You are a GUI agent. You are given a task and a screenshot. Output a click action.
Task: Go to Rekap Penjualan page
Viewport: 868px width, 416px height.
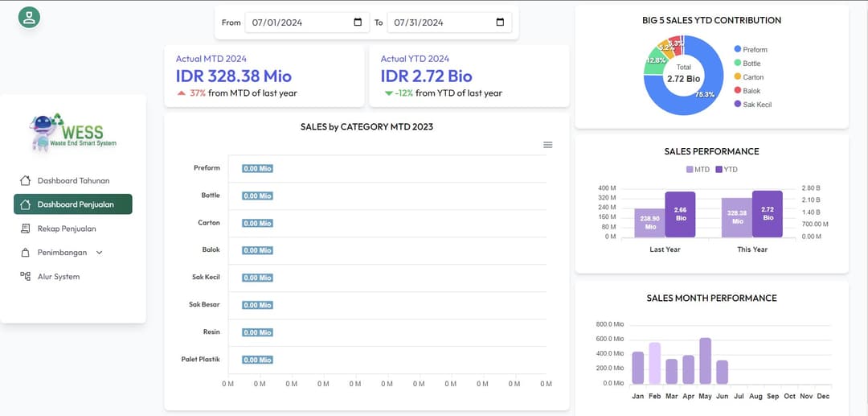click(67, 229)
